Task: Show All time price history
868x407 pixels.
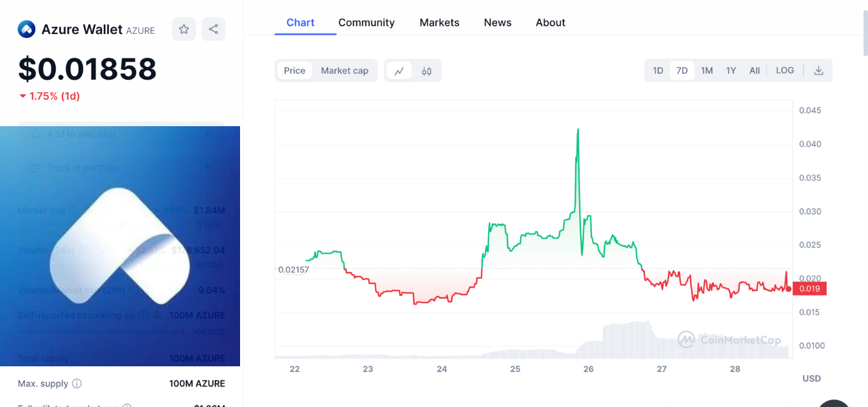Action: (754, 71)
